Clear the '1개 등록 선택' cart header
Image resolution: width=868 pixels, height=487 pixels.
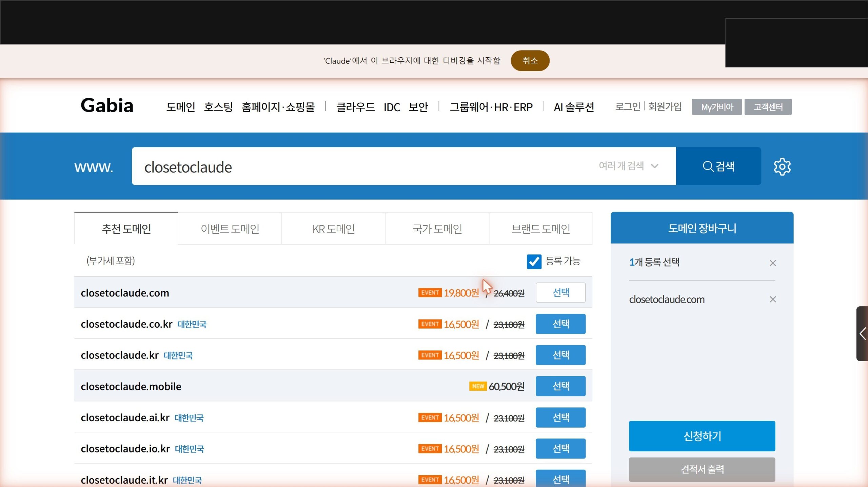point(773,263)
